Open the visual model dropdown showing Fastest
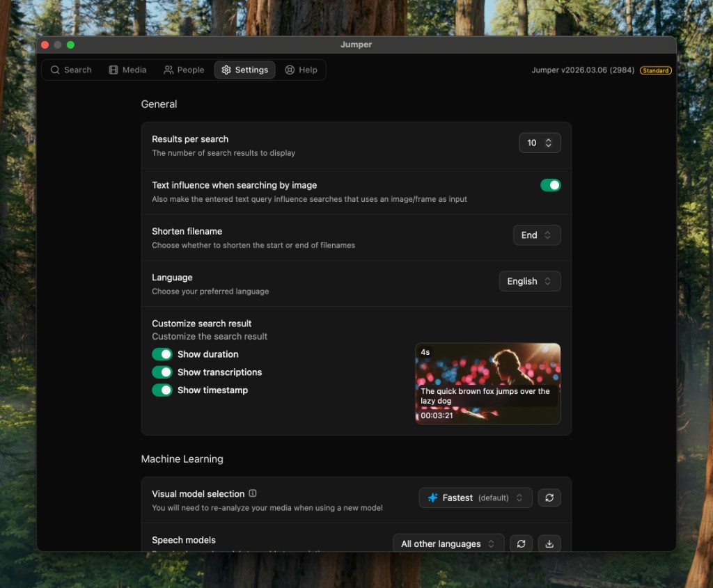 (x=476, y=498)
